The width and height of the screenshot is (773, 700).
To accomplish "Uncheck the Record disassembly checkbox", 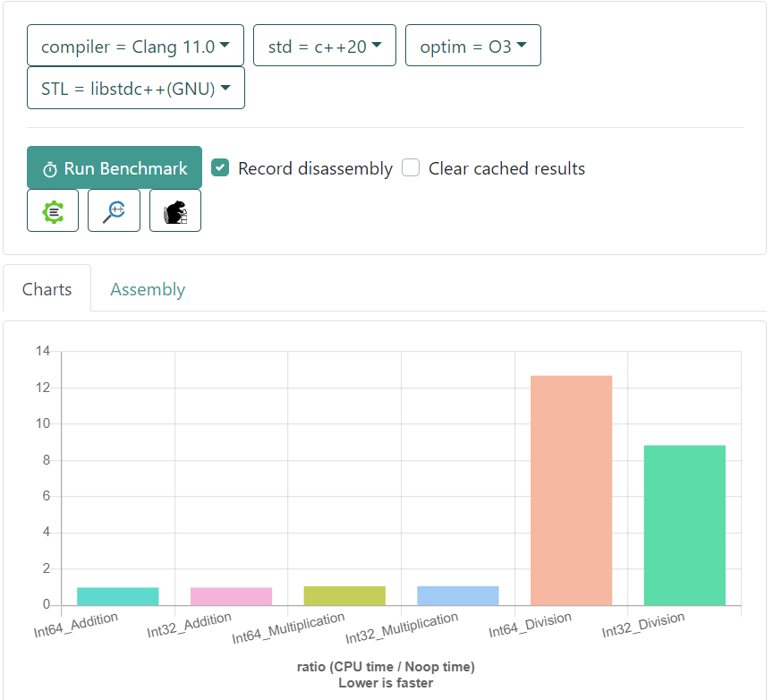I will pos(220,167).
